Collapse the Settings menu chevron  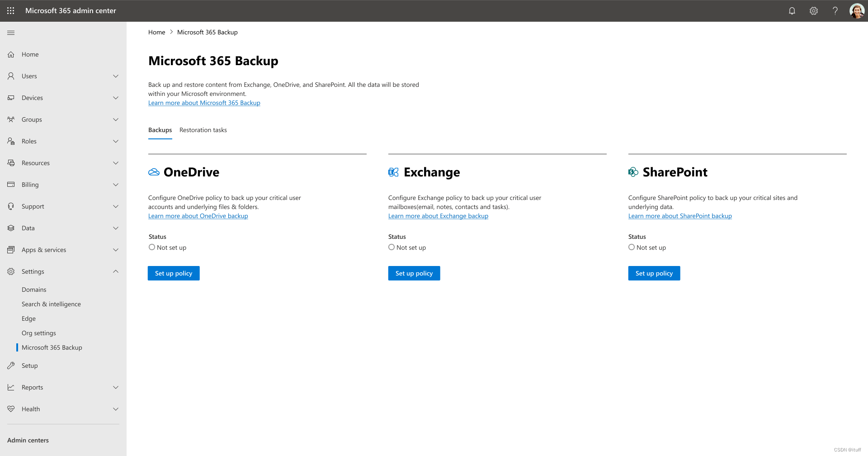pyautogui.click(x=116, y=271)
